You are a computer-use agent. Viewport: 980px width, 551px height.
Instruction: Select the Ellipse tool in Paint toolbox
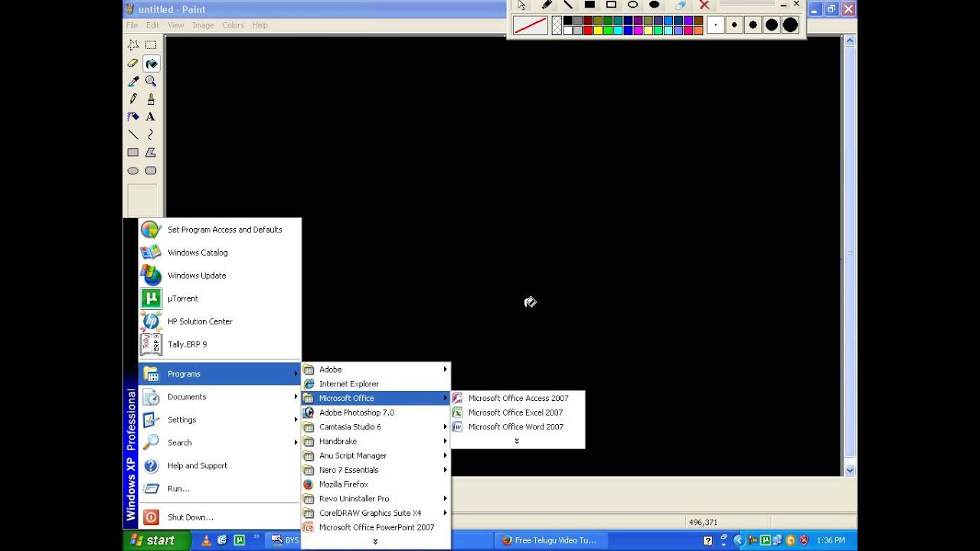133,171
